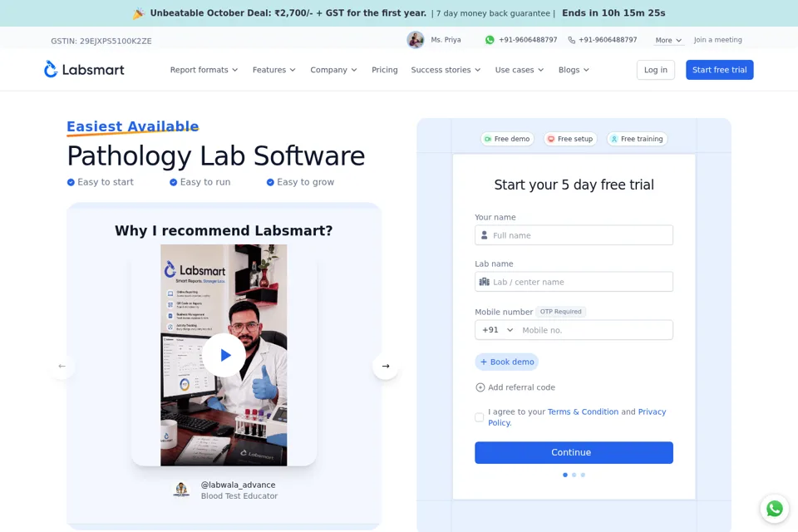Select the first step dot below Continue
This screenshot has height=532, width=798.
coord(565,475)
